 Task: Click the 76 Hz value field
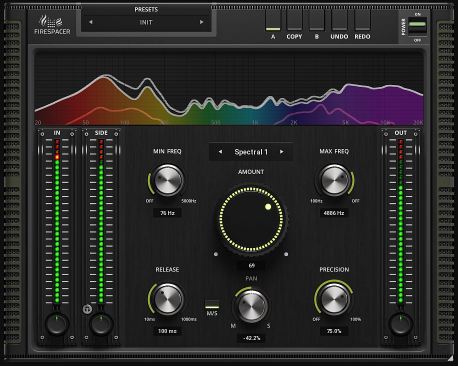167,213
